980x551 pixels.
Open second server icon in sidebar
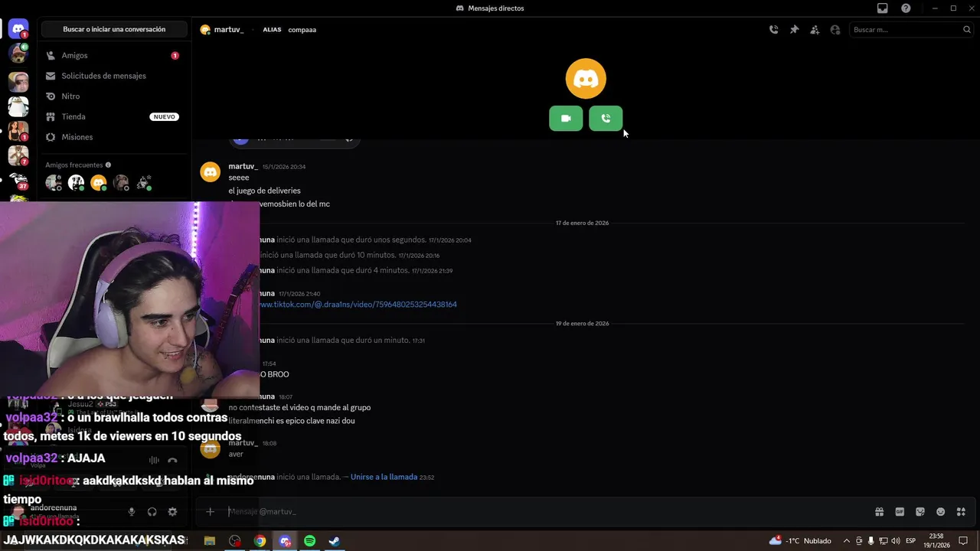point(18,54)
